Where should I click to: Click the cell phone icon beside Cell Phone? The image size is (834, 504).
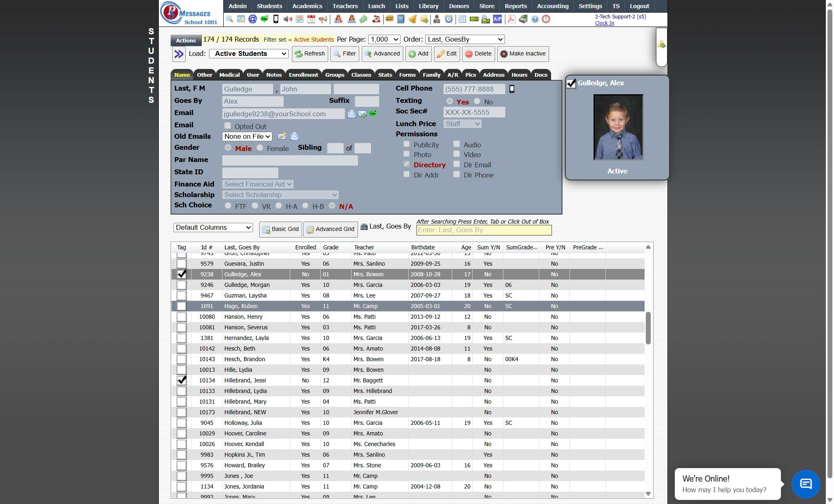tap(512, 89)
